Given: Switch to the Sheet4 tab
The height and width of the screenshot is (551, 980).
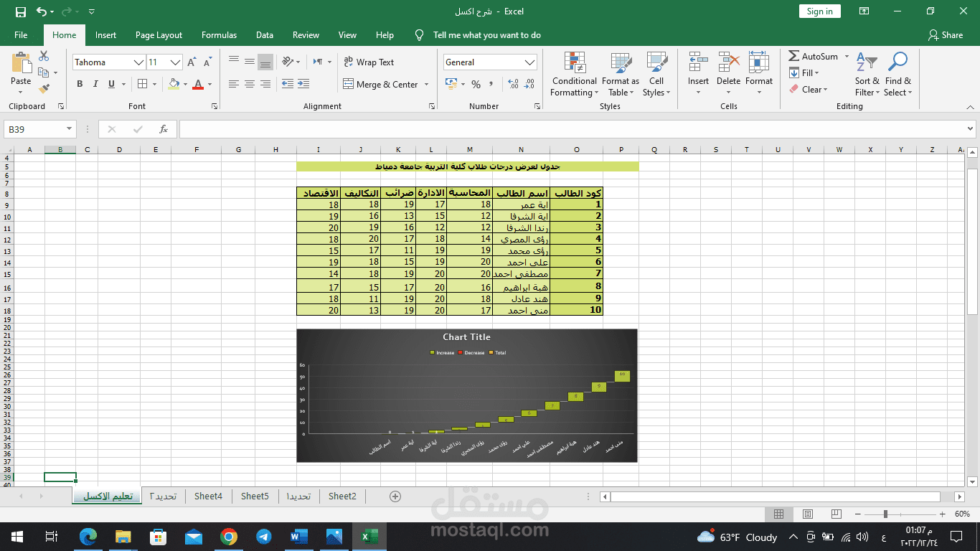Looking at the screenshot, I should click(208, 496).
